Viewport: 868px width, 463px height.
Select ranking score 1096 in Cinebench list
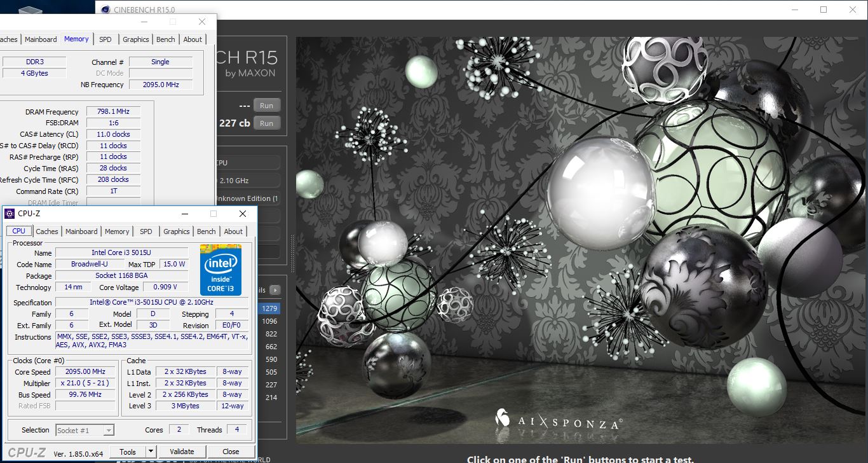(x=269, y=321)
